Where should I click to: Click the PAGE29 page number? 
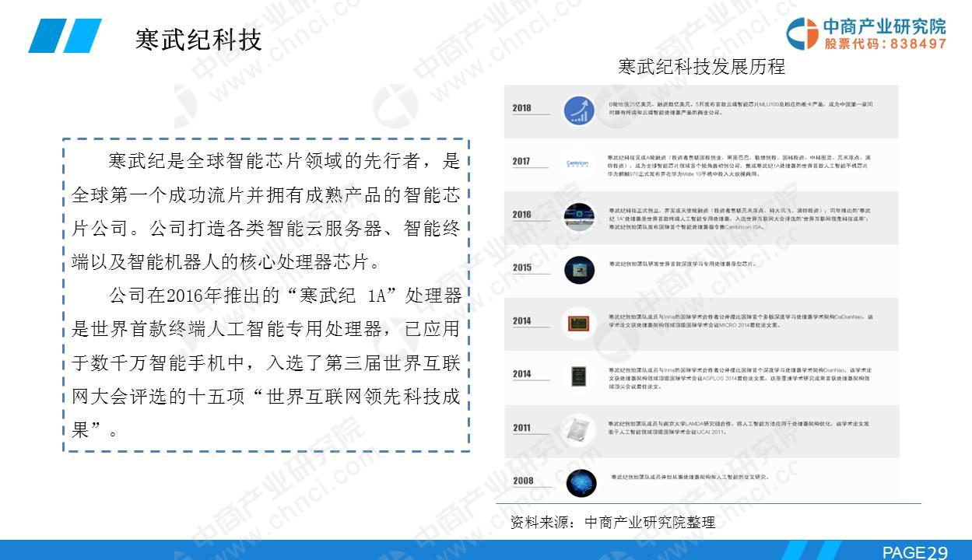coord(914,551)
